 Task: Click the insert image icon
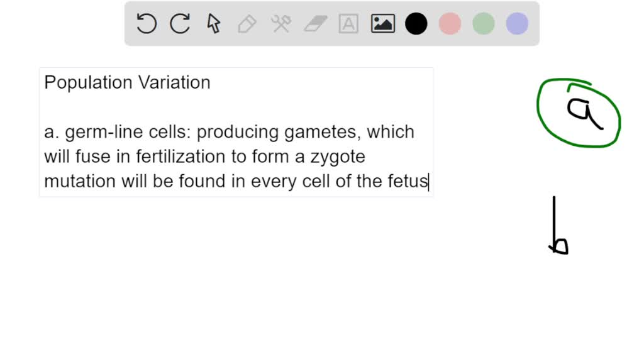click(383, 24)
